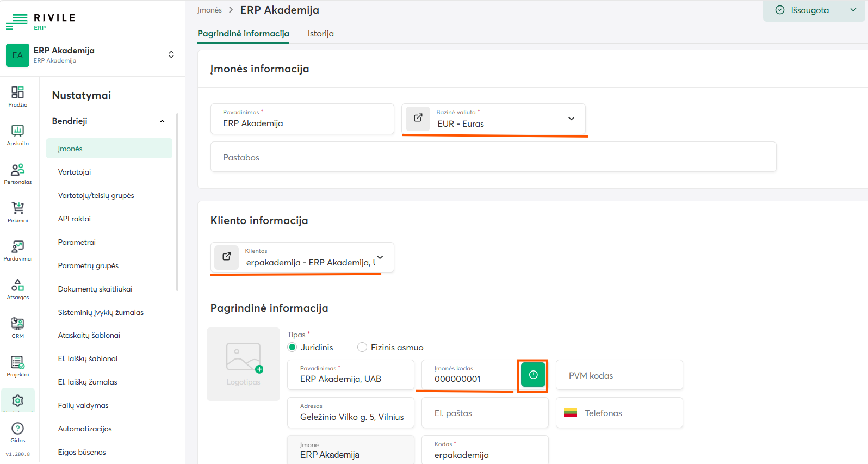This screenshot has height=464, width=868.
Task: Open the Pradžia home section
Action: coord(17,96)
